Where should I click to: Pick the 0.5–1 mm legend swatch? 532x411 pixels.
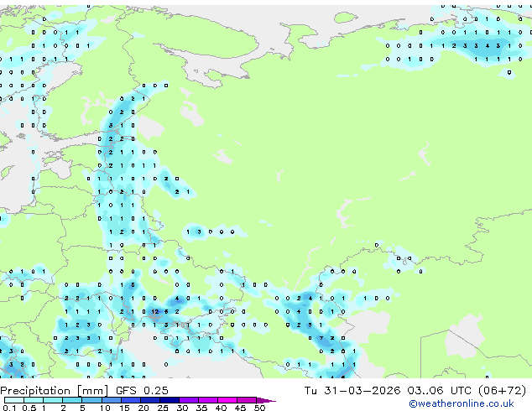[x=34, y=400]
